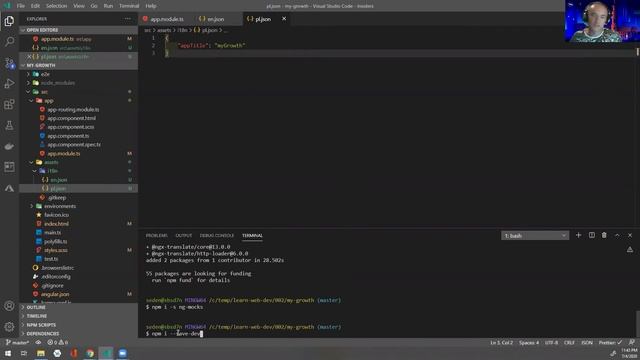640x360 pixels.
Task: Open the Edit menu
Action: (x=36, y=6)
